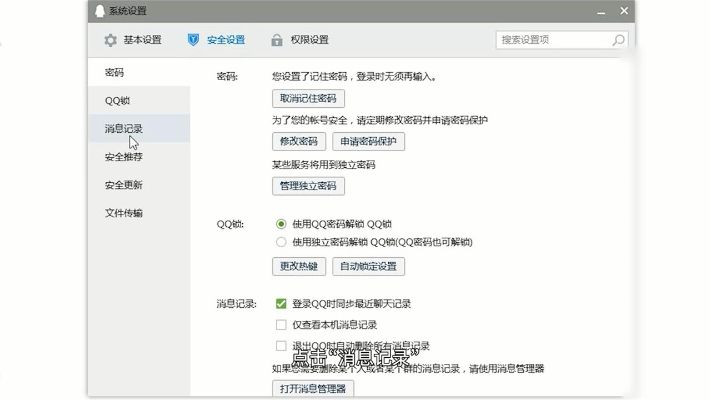Open the 权限设置 tab
Viewport: 711px width, 400px height.
click(300, 40)
